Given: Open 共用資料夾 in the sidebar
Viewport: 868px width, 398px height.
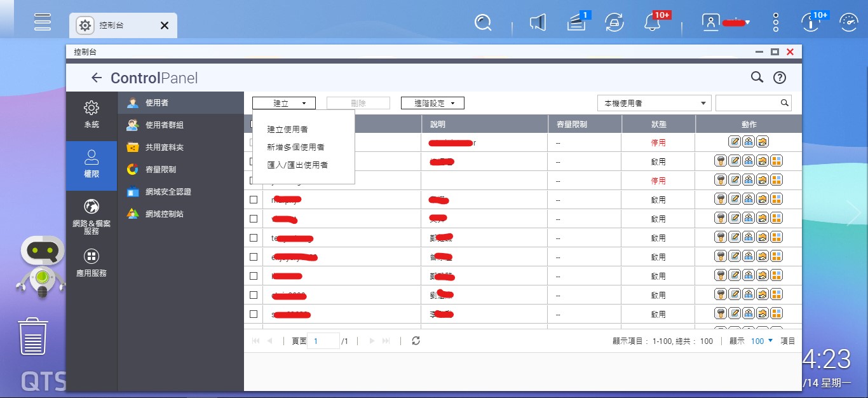Looking at the screenshot, I should coord(164,147).
